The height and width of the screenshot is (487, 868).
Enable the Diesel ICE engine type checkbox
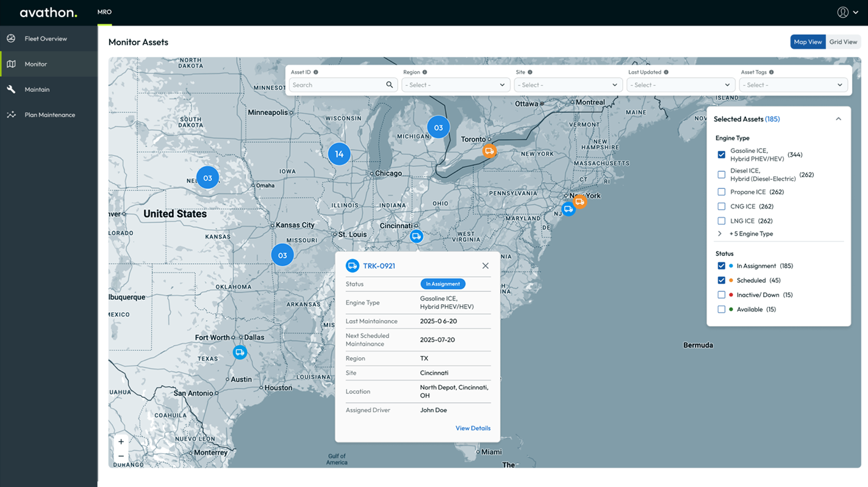(x=722, y=175)
